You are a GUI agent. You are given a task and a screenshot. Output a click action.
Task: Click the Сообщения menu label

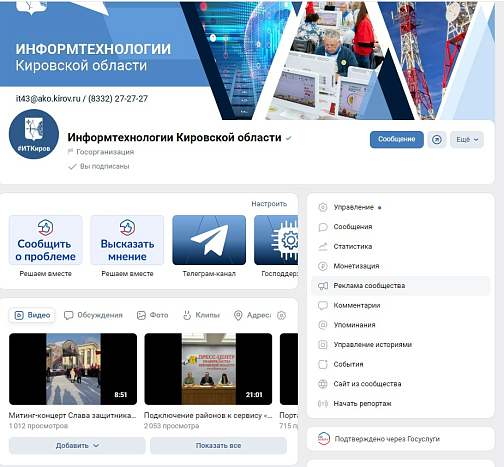pyautogui.click(x=353, y=227)
